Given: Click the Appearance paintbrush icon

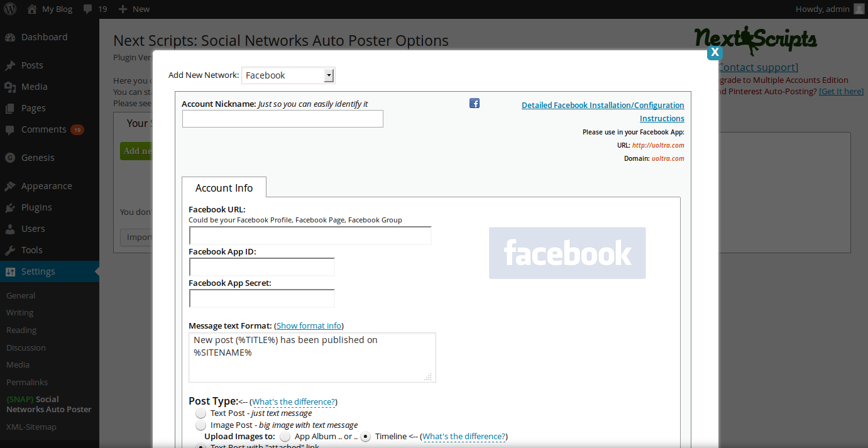Looking at the screenshot, I should coord(10,186).
